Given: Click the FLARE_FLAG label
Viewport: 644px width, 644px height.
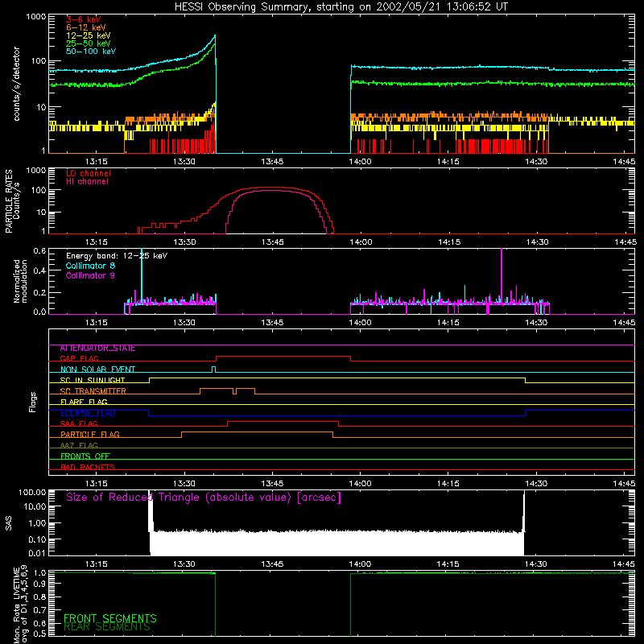Looking at the screenshot, I should click(x=84, y=402).
